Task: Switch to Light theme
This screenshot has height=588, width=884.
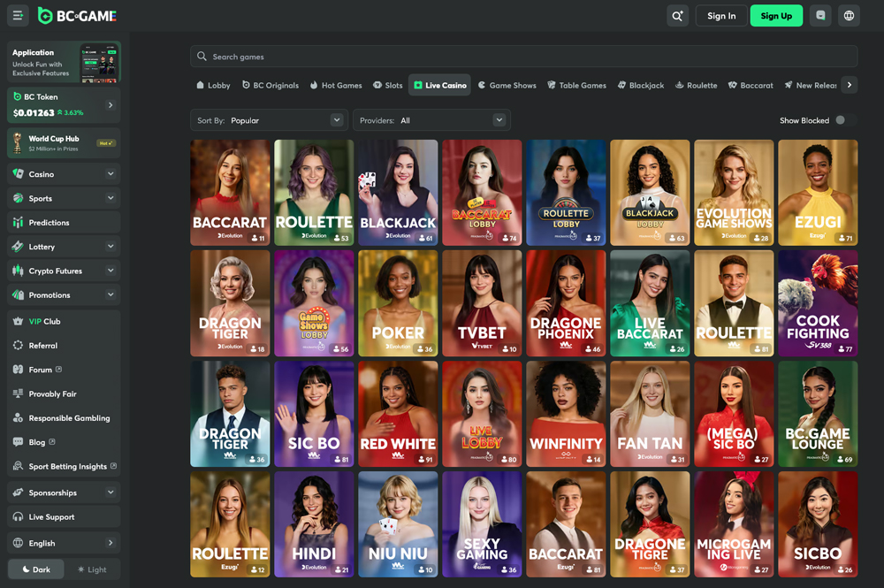Action: pos(92,569)
